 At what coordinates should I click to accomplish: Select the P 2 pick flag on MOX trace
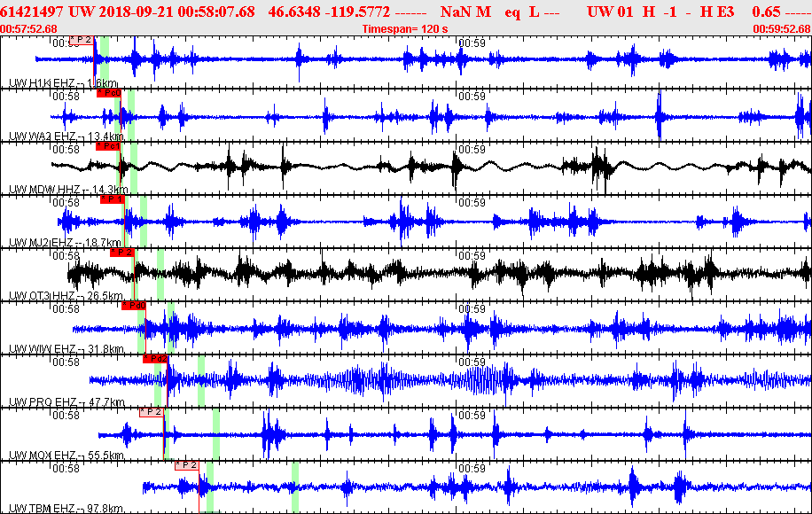click(152, 412)
